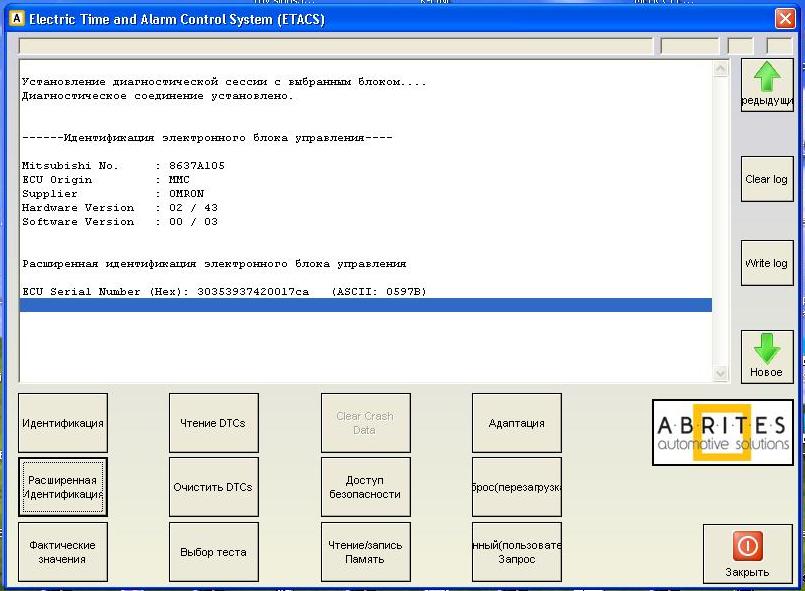Viewport: 805px width, 591px height.
Task: Open Выбор теста menu
Action: click(x=213, y=552)
